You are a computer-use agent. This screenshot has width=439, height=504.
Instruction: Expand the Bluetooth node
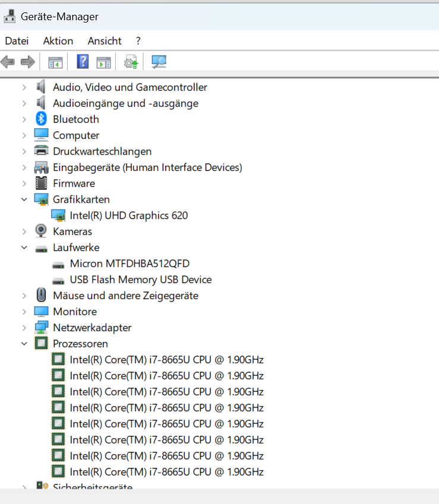tap(24, 119)
